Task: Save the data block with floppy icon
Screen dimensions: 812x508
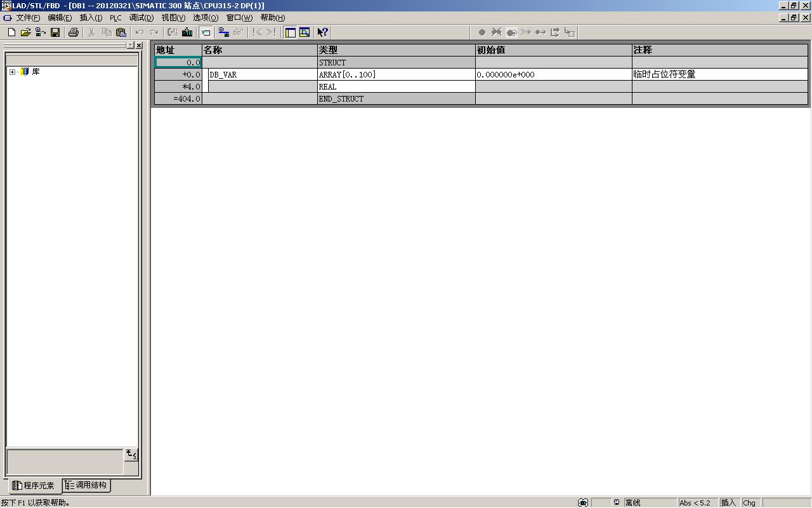Action: (55, 32)
